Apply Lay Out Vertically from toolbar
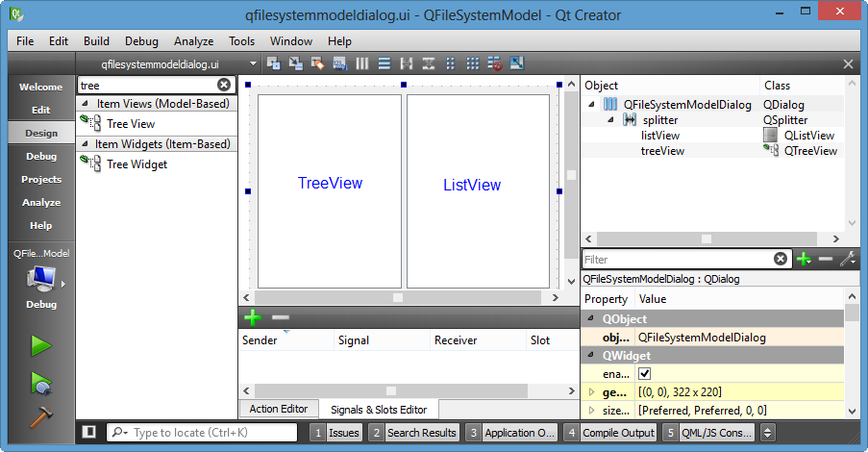The width and height of the screenshot is (868, 452). [x=384, y=63]
